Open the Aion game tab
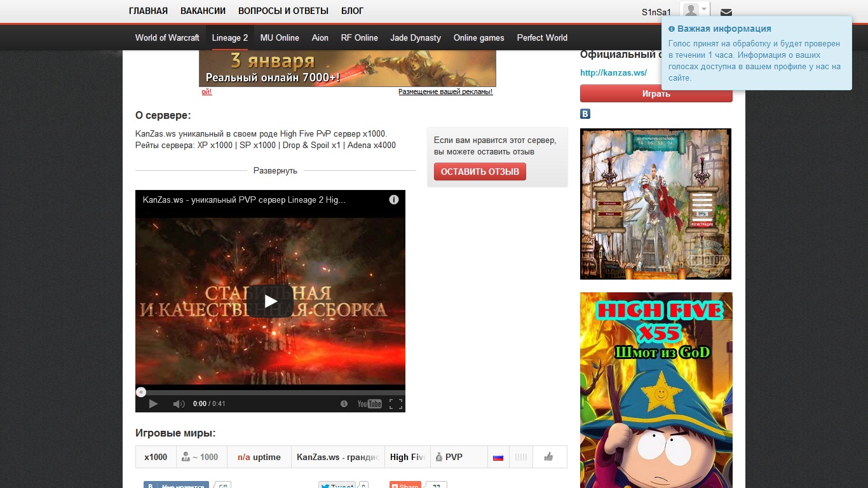This screenshot has width=868, height=488. (x=320, y=37)
